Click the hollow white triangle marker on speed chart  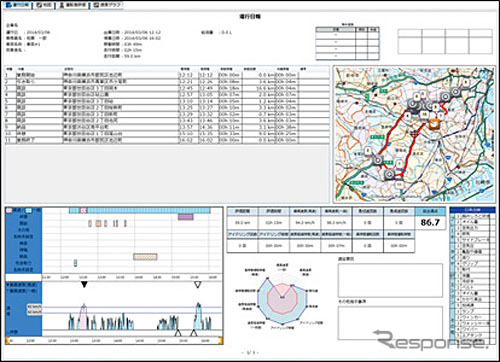[x=198, y=284]
